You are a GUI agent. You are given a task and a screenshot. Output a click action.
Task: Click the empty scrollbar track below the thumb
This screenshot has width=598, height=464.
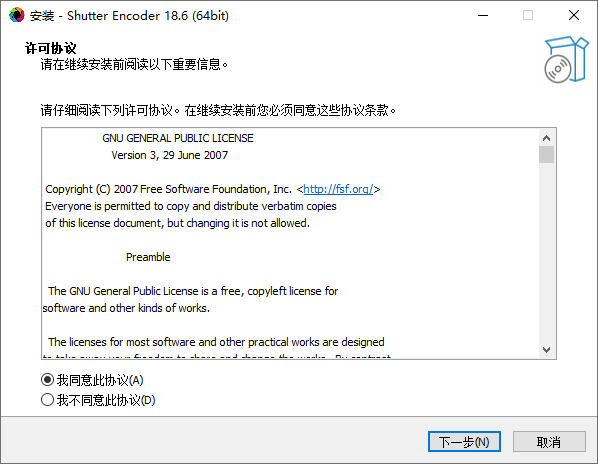pos(547,252)
